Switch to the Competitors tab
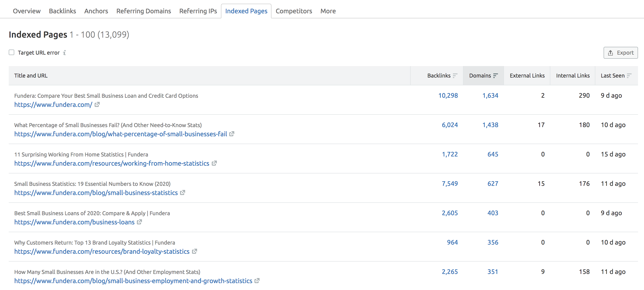This screenshot has width=644, height=290. [294, 11]
